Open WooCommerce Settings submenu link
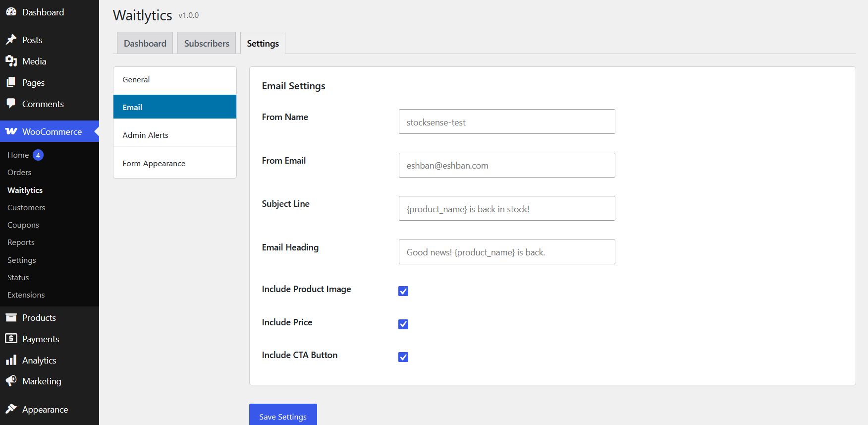The height and width of the screenshot is (425, 868). point(22,260)
